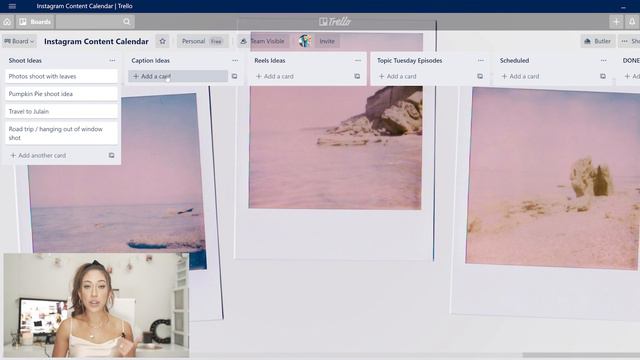This screenshot has height=360, width=640.
Task: Go to Trello home icon
Action: 7,22
